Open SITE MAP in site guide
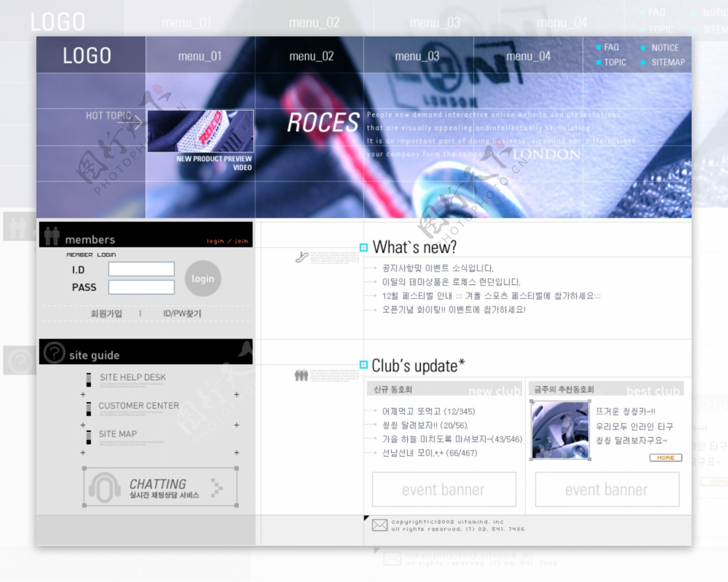Viewport: 728px width, 582px height. (118, 434)
